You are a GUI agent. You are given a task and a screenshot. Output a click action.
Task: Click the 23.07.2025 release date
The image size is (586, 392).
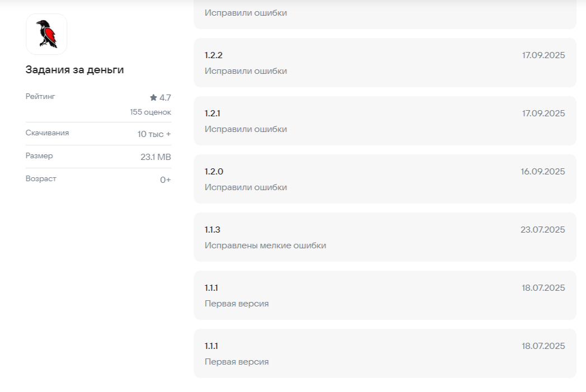pyautogui.click(x=542, y=230)
